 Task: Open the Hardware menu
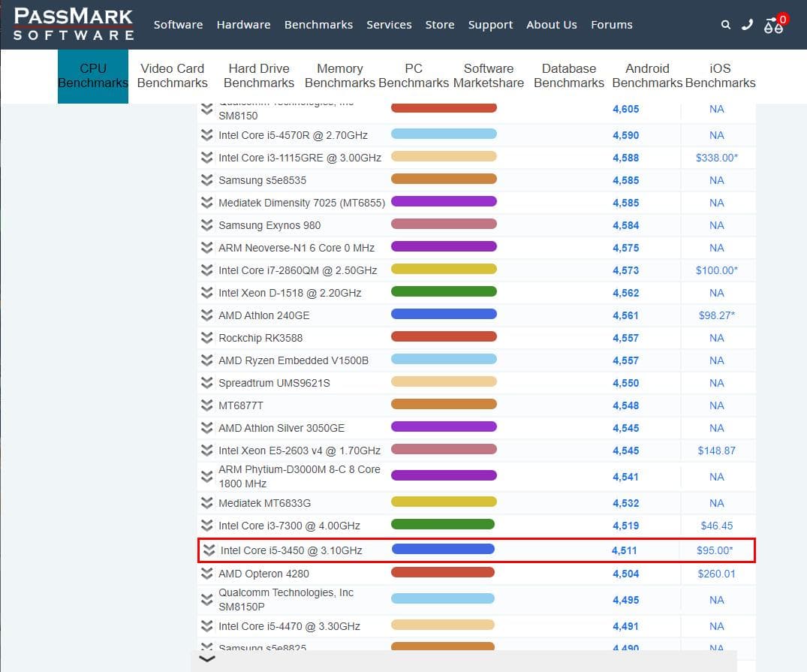(x=243, y=25)
